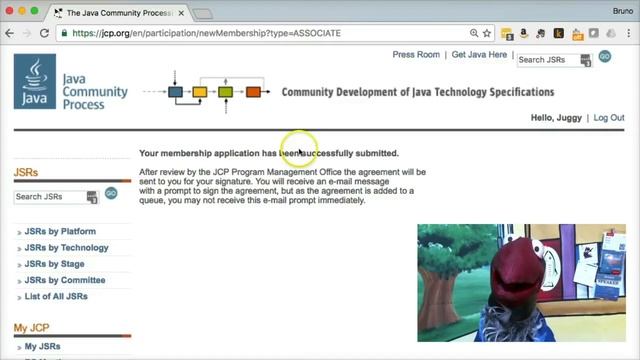Click the gray cloud extension icon
The image size is (640, 360).
[611, 33]
